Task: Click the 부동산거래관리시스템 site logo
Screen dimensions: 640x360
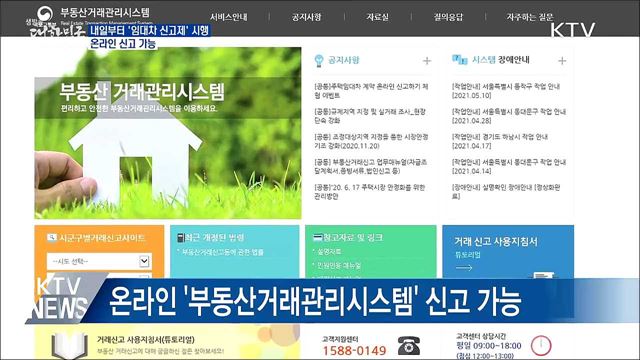Action: [94, 14]
